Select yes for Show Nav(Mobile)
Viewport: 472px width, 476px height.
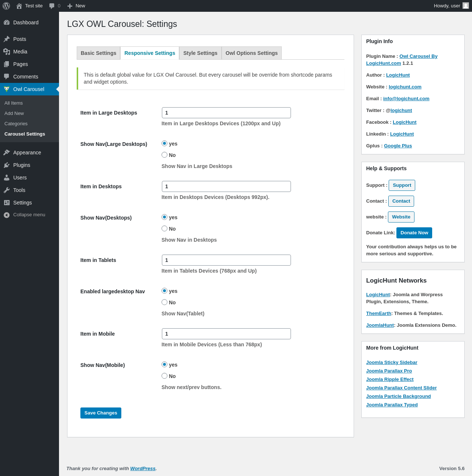point(164,364)
